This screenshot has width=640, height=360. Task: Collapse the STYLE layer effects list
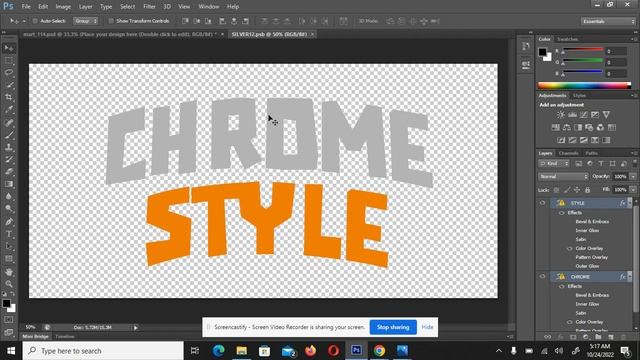[630, 203]
